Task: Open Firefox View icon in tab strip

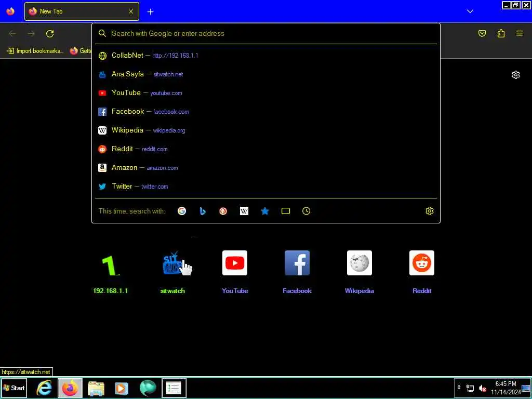Action: point(10,11)
